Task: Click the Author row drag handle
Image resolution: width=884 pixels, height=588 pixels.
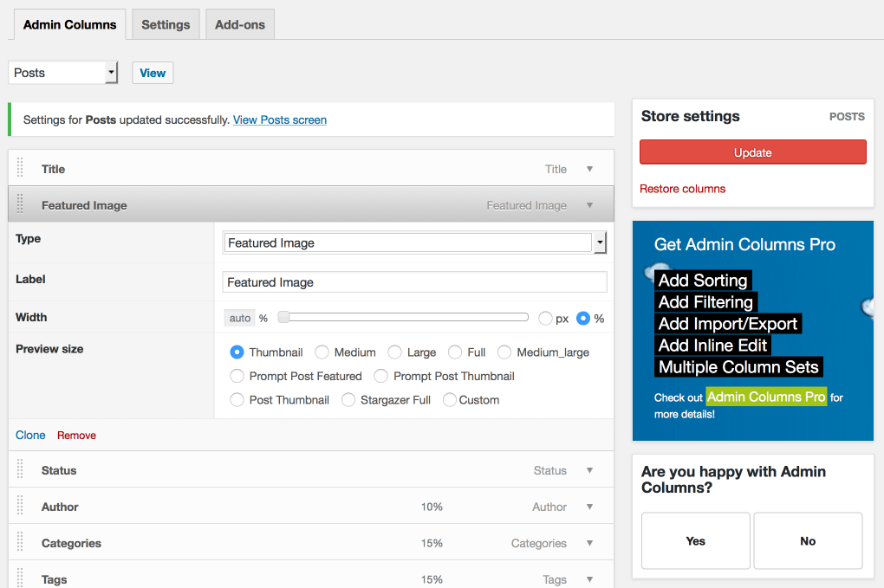Action: [x=20, y=507]
